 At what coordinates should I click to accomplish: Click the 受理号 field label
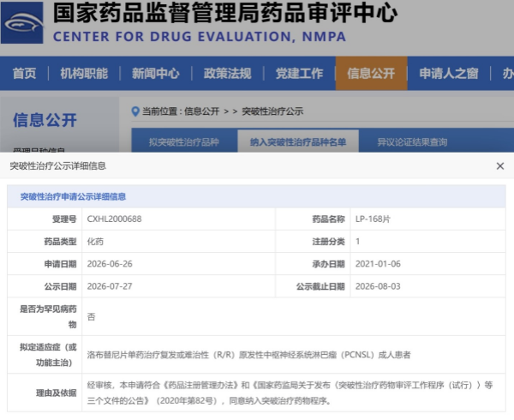[x=64, y=219]
